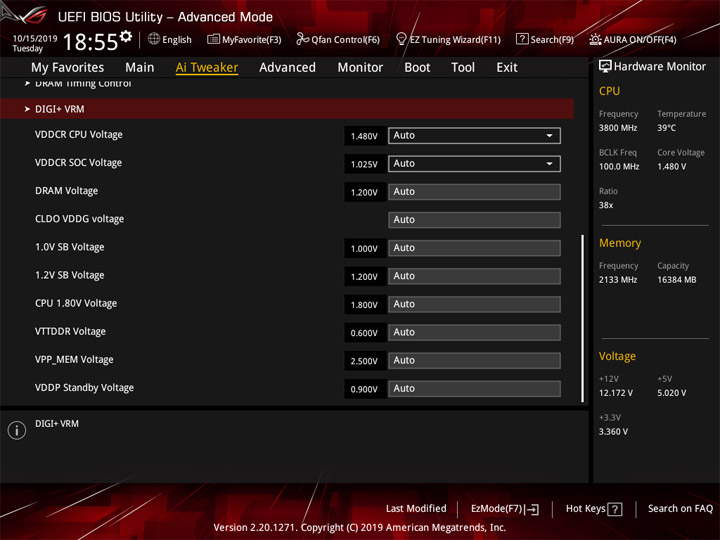The height and width of the screenshot is (540, 720).
Task: Click the info icon beside DIGI+ VRM help
Action: (17, 430)
